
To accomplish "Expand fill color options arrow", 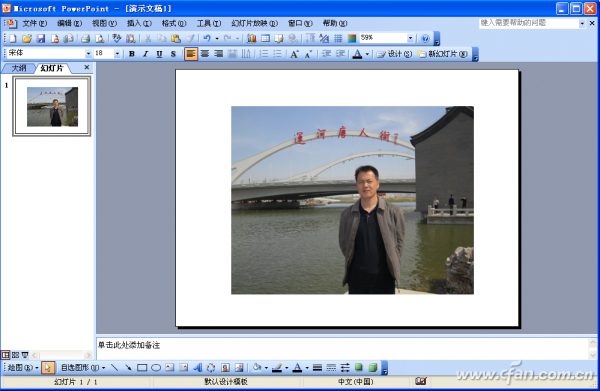I will [266, 368].
